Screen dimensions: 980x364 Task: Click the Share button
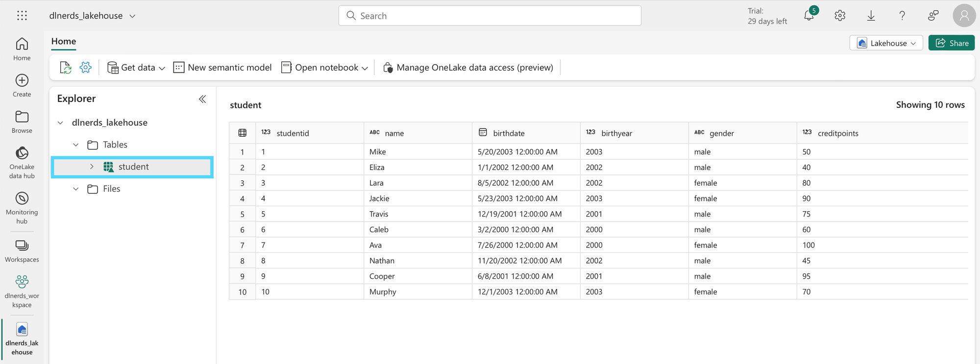952,43
